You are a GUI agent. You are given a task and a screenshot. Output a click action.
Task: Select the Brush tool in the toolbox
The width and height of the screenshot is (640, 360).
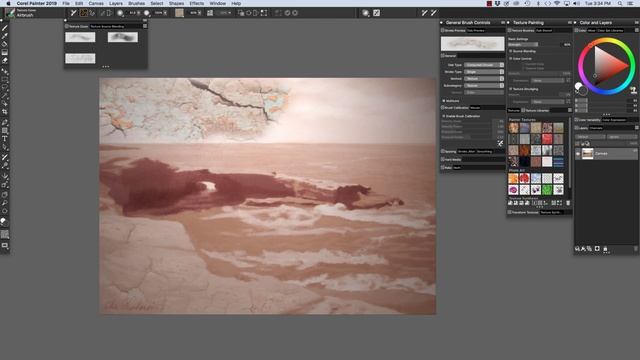pyautogui.click(x=4, y=28)
